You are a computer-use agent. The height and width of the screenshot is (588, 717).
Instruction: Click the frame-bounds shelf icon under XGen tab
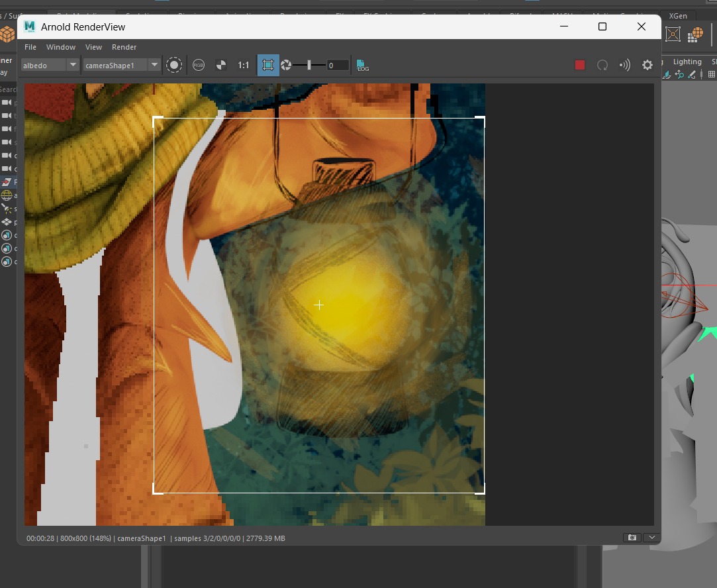pyautogui.click(x=673, y=34)
